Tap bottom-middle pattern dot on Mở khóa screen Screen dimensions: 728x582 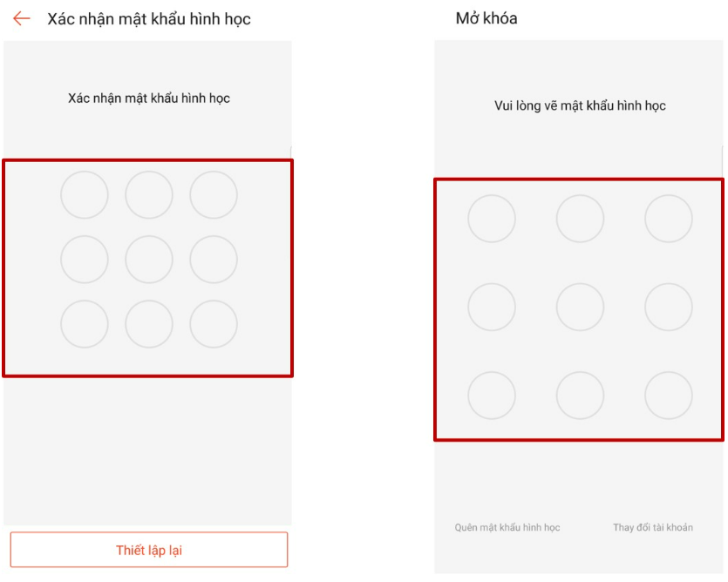coord(581,396)
